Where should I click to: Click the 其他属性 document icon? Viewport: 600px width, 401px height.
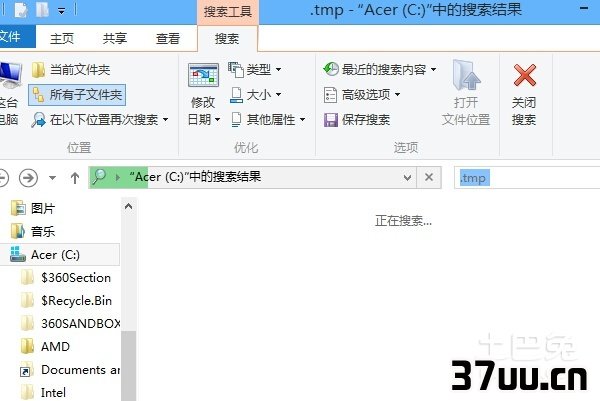(x=236, y=120)
